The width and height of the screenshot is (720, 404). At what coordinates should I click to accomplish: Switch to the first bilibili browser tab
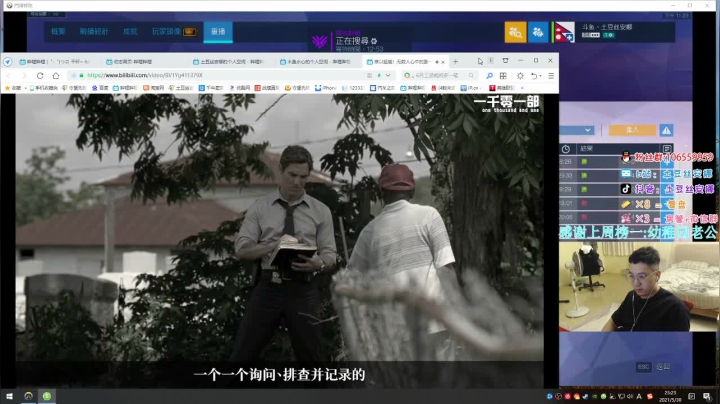pyautogui.click(x=56, y=62)
